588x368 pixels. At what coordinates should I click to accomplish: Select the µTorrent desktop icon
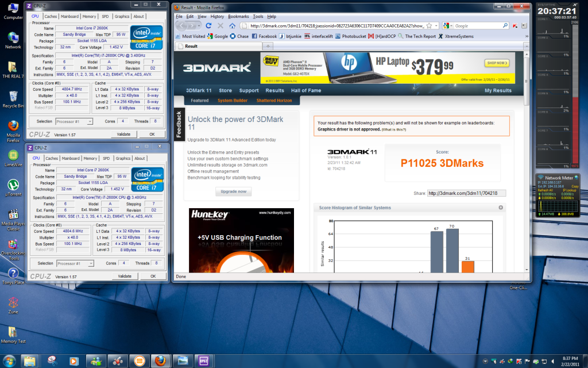click(x=13, y=187)
